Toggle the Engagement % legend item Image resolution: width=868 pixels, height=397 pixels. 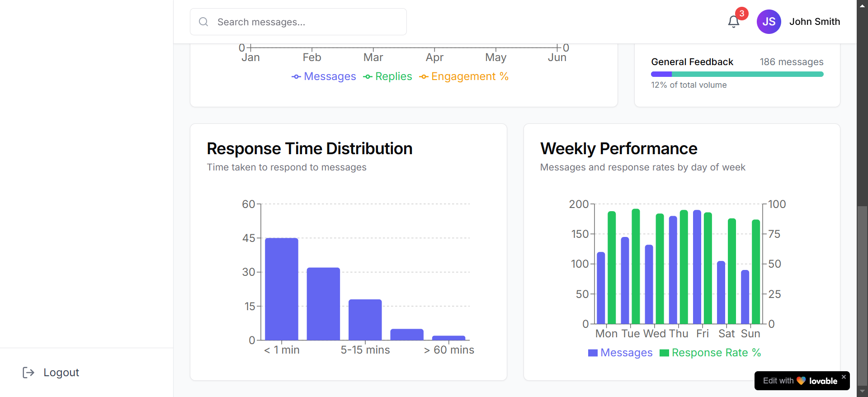pyautogui.click(x=464, y=76)
